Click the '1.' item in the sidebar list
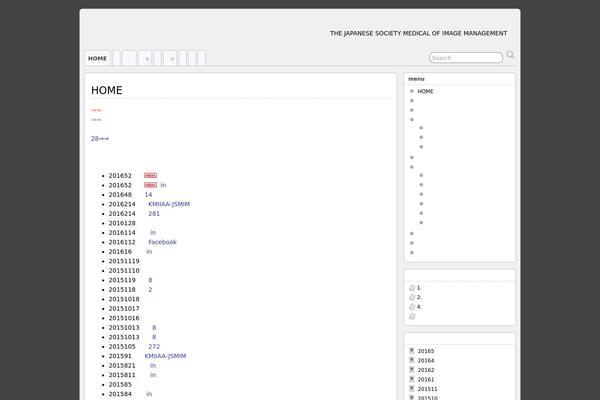 [x=419, y=288]
